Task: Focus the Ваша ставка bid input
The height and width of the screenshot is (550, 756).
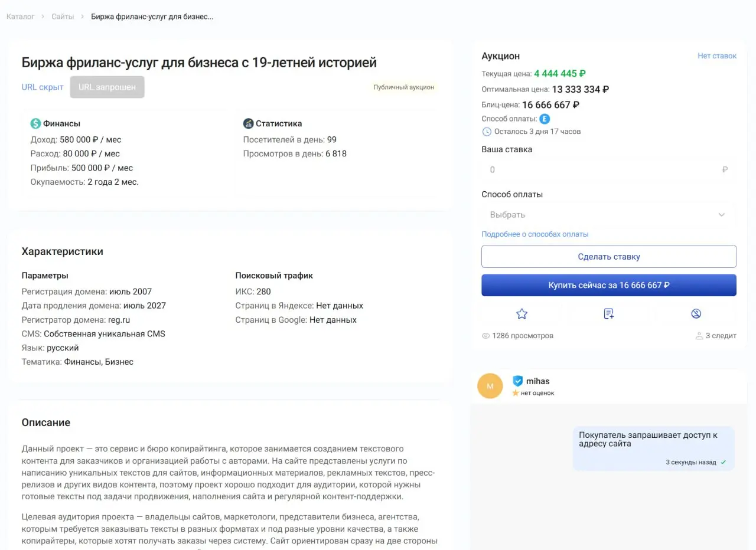Action: click(x=609, y=170)
